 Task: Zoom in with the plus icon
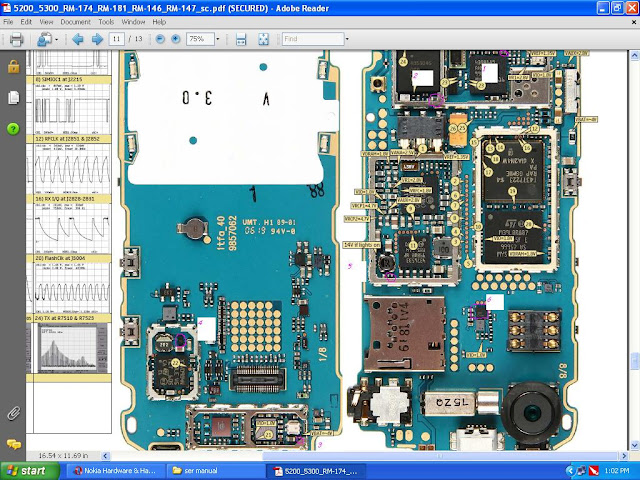pyautogui.click(x=176, y=39)
